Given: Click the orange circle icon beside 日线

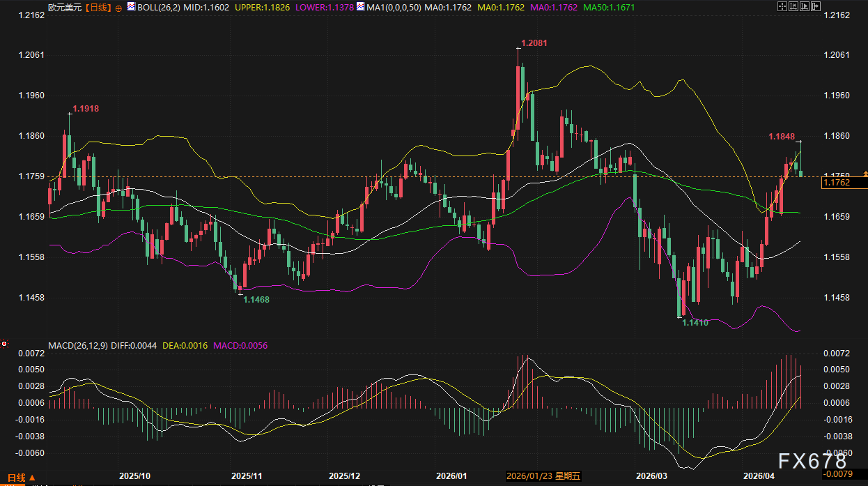Looking at the screenshot, I should (118, 7).
